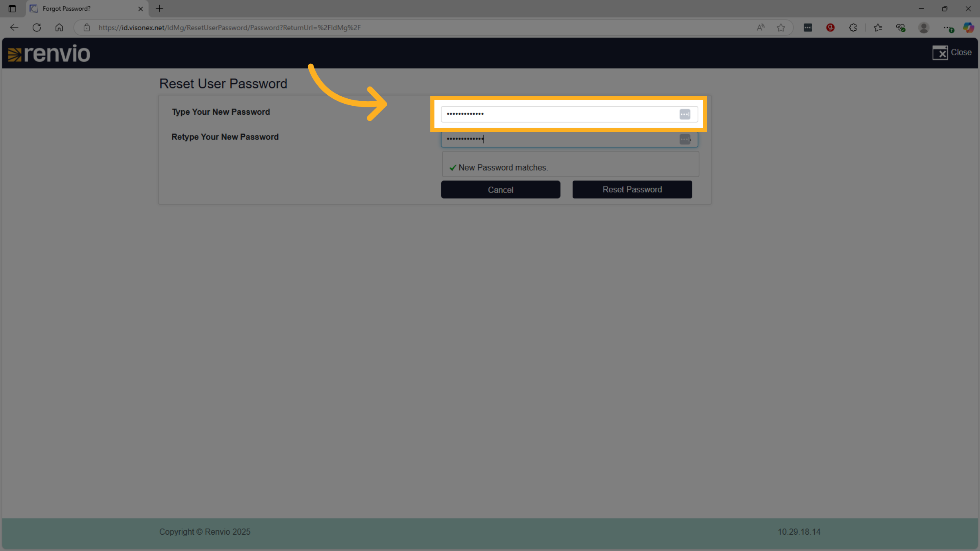Click the 'Reset User Password' heading
Image resolution: width=980 pixels, height=551 pixels.
click(223, 84)
